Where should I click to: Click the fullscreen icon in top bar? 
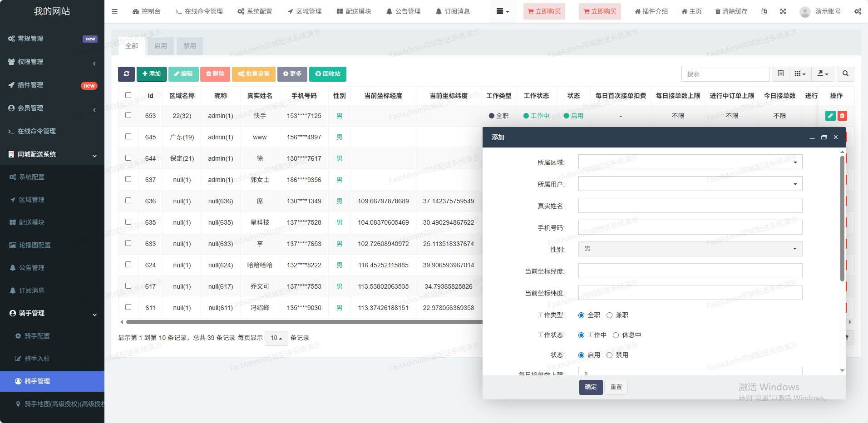click(x=783, y=11)
